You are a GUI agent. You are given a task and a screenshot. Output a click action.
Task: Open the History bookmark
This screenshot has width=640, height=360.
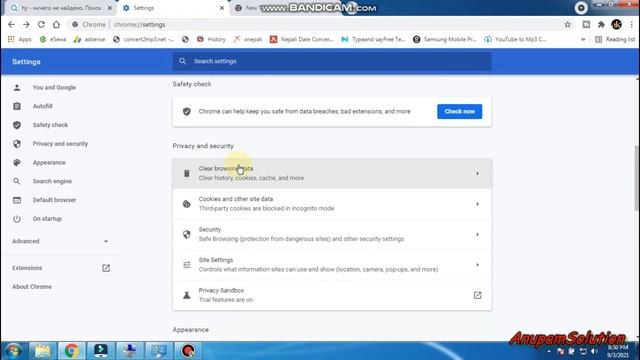click(211, 39)
